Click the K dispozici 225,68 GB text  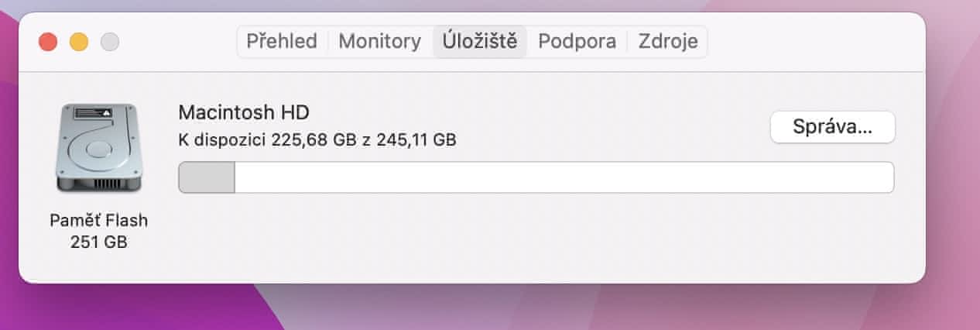coord(268,140)
